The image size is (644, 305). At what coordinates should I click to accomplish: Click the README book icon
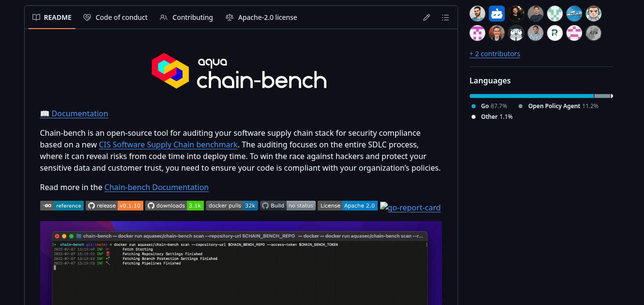pos(36,17)
